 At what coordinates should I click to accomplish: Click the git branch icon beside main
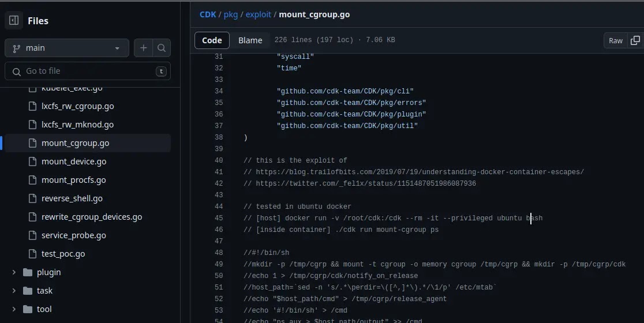tap(16, 48)
